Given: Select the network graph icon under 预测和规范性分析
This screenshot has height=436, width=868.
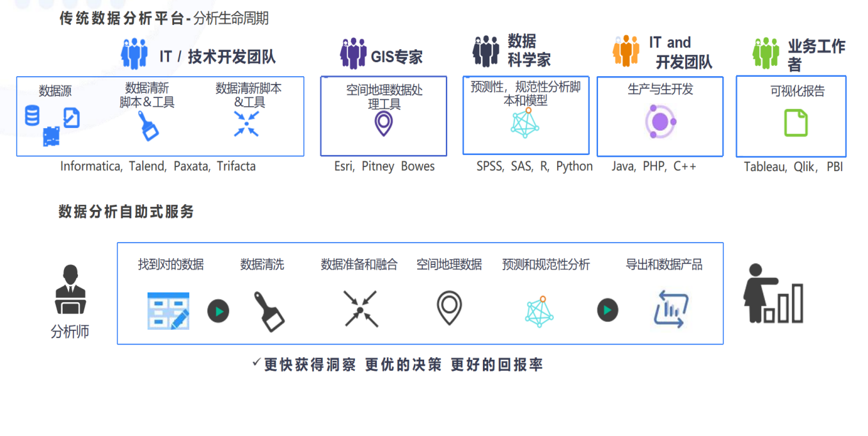Looking at the screenshot, I should pyautogui.click(x=539, y=311).
